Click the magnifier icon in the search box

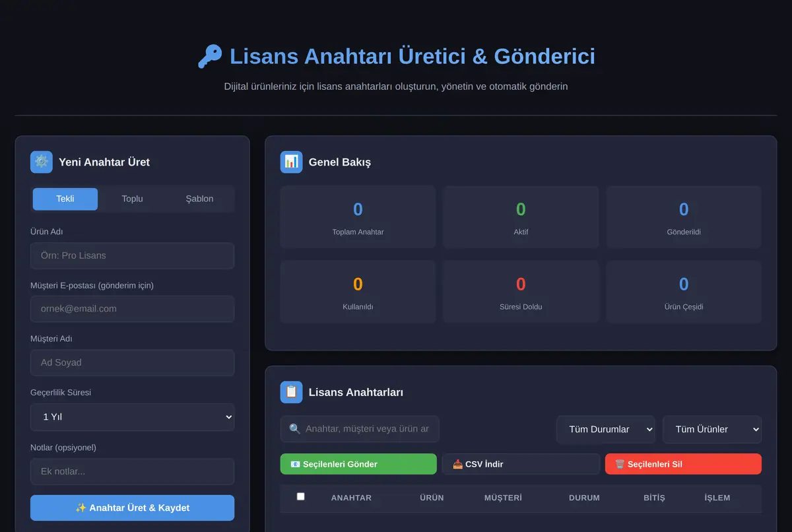click(295, 429)
